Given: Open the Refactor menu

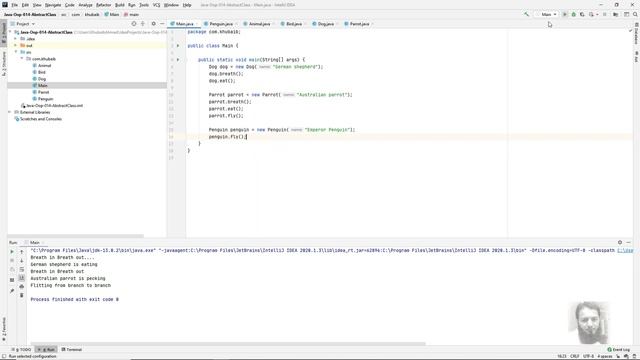Looking at the screenshot, I should point(103,5).
